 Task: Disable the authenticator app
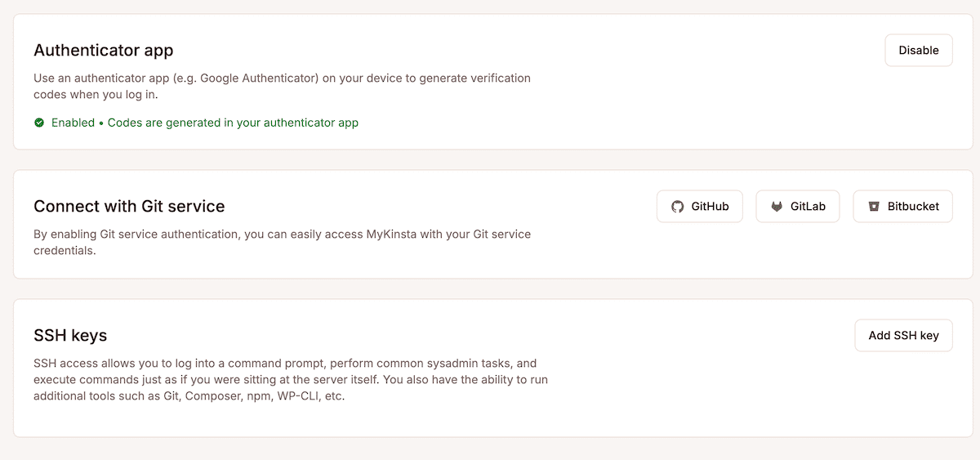pyautogui.click(x=918, y=50)
